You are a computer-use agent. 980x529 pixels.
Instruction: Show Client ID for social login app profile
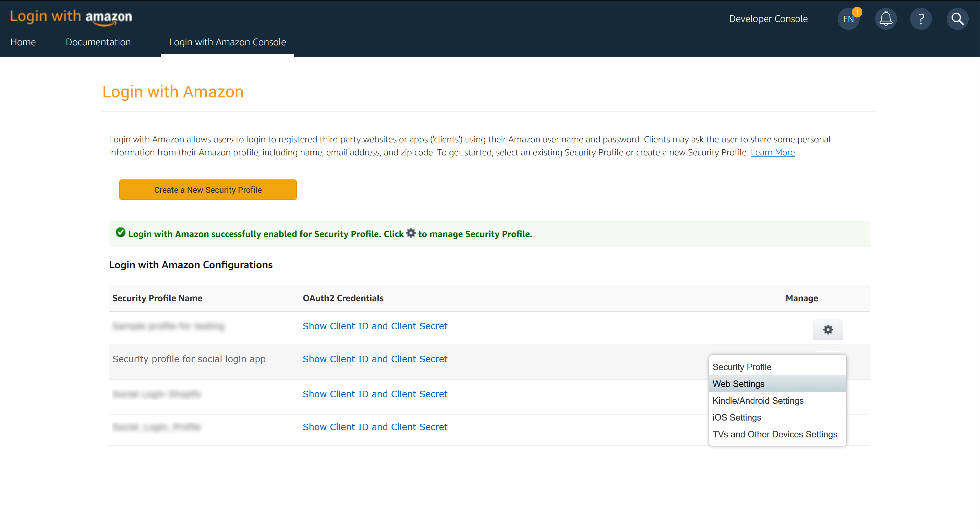[x=375, y=359]
